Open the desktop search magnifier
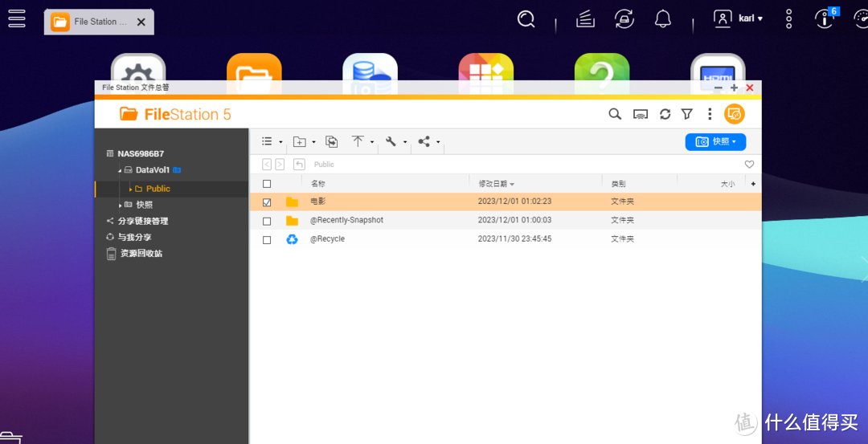 coord(526,20)
